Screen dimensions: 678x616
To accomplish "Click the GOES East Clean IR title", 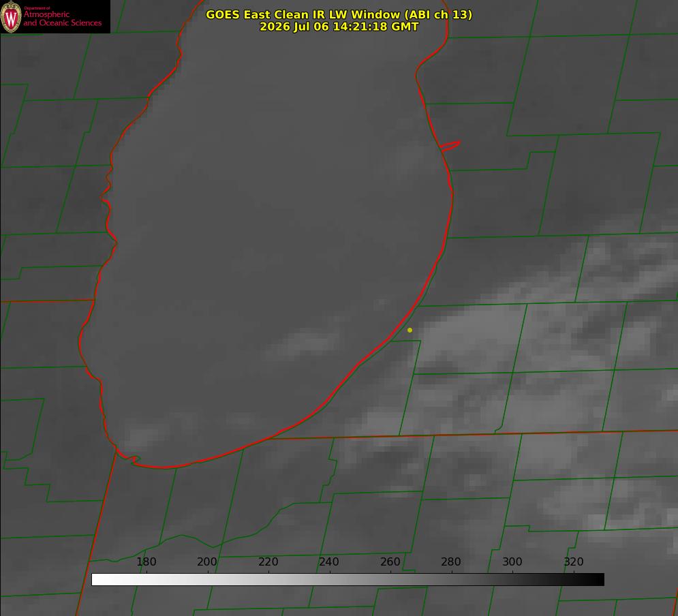I will click(x=339, y=14).
